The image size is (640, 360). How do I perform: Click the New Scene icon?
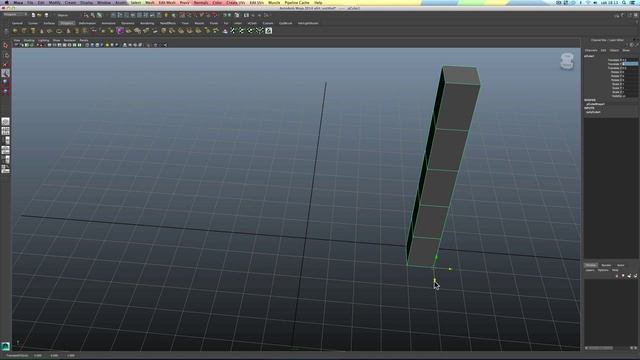[x=33, y=15]
